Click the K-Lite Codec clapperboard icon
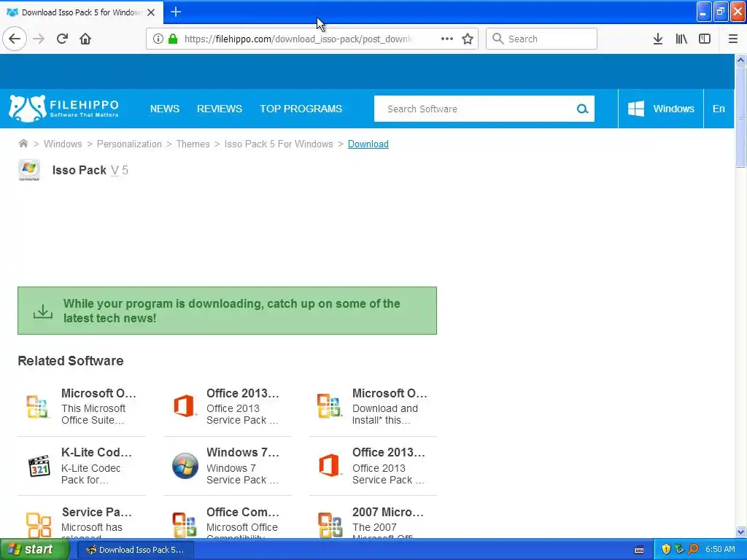Viewport: 747px width, 560px height. coord(39,466)
